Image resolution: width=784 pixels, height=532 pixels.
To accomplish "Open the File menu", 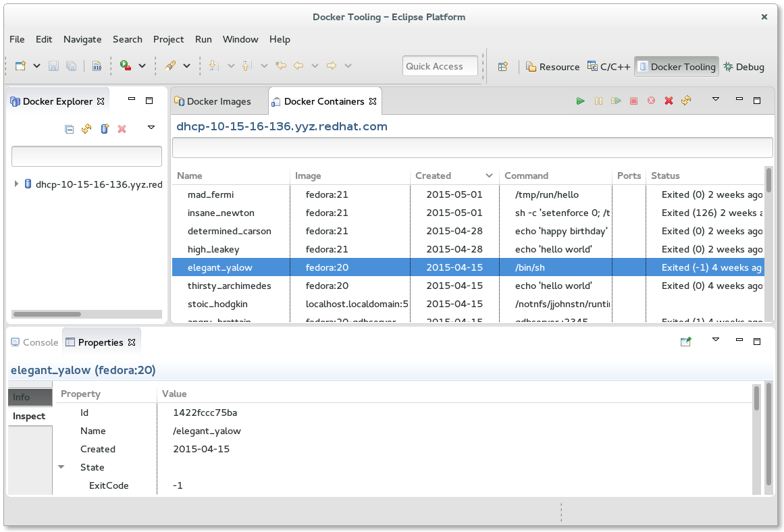I will 17,39.
